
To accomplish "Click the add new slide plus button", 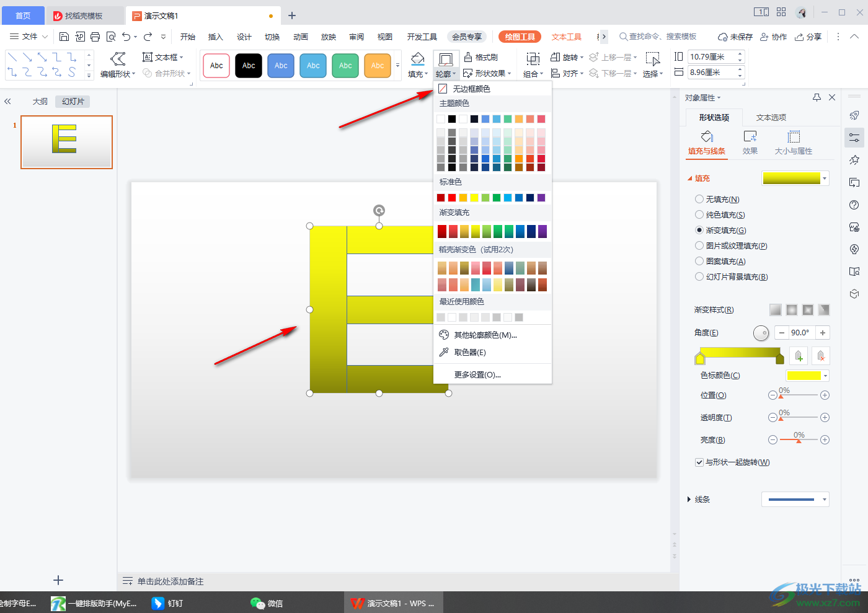I will click(x=58, y=580).
